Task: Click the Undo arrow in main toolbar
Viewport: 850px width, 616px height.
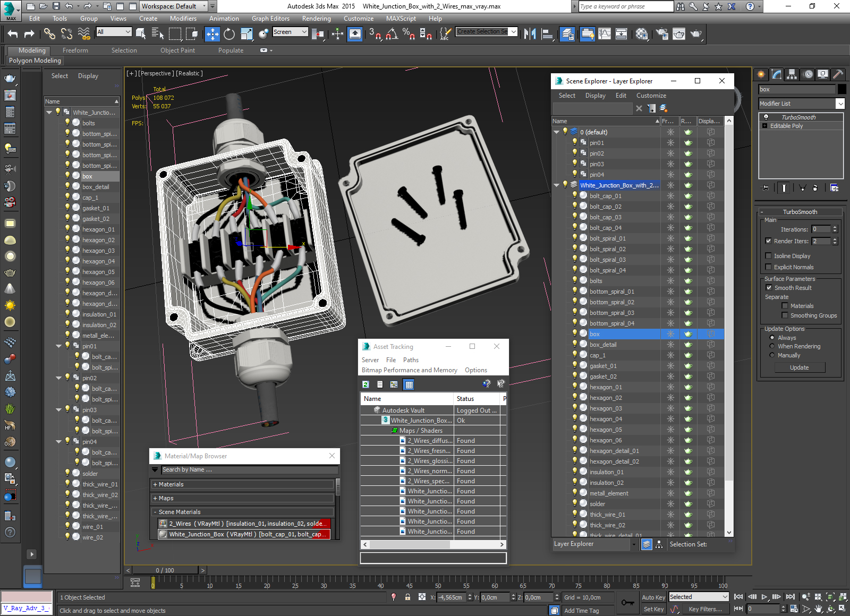Action: coord(13,34)
